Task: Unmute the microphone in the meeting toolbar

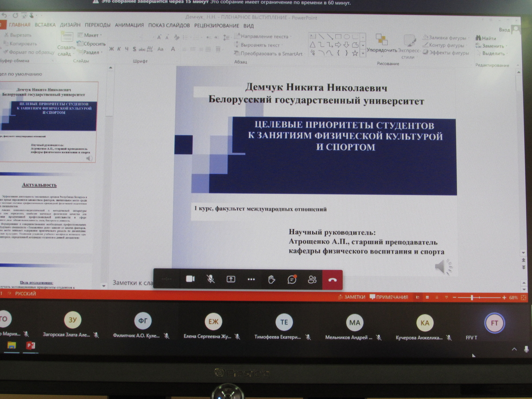Action: tap(211, 279)
